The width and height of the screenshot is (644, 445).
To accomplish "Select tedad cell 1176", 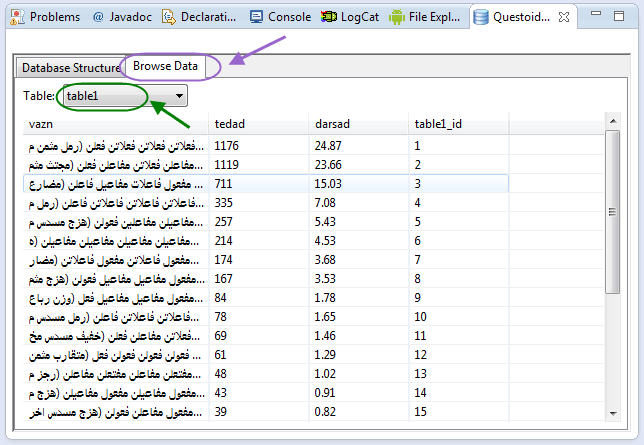I will [x=259, y=145].
